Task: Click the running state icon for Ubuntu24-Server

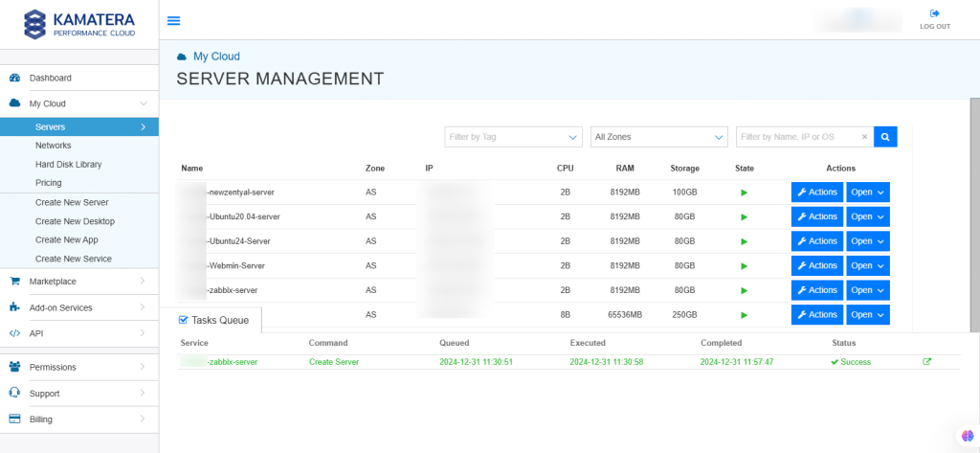Action: (x=745, y=241)
